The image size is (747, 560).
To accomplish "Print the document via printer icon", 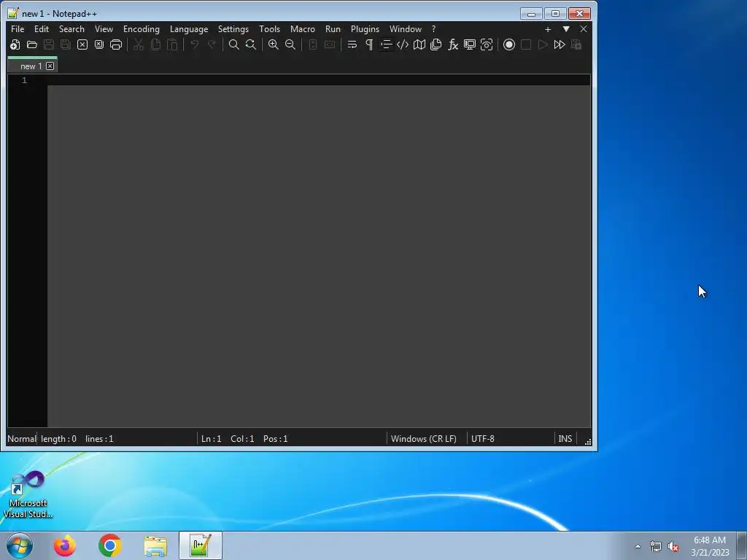I will pyautogui.click(x=116, y=44).
